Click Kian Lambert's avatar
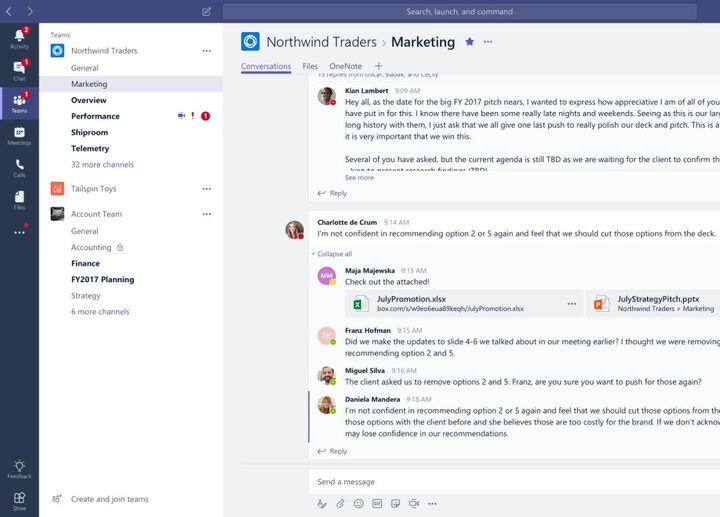Viewport: 720px width, 517px height. pos(326,96)
